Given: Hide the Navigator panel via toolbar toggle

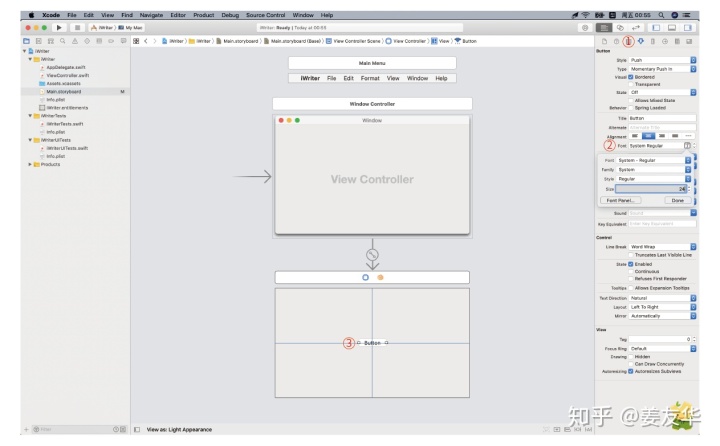Looking at the screenshot, I should point(656,28).
